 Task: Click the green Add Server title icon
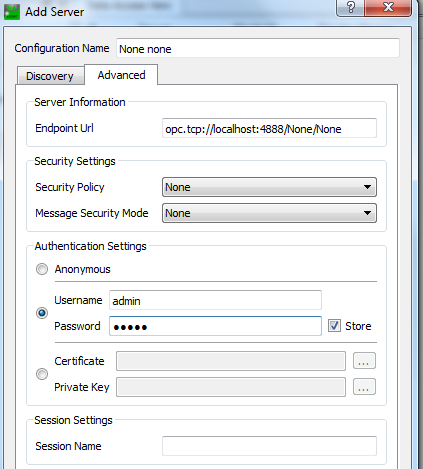12,12
